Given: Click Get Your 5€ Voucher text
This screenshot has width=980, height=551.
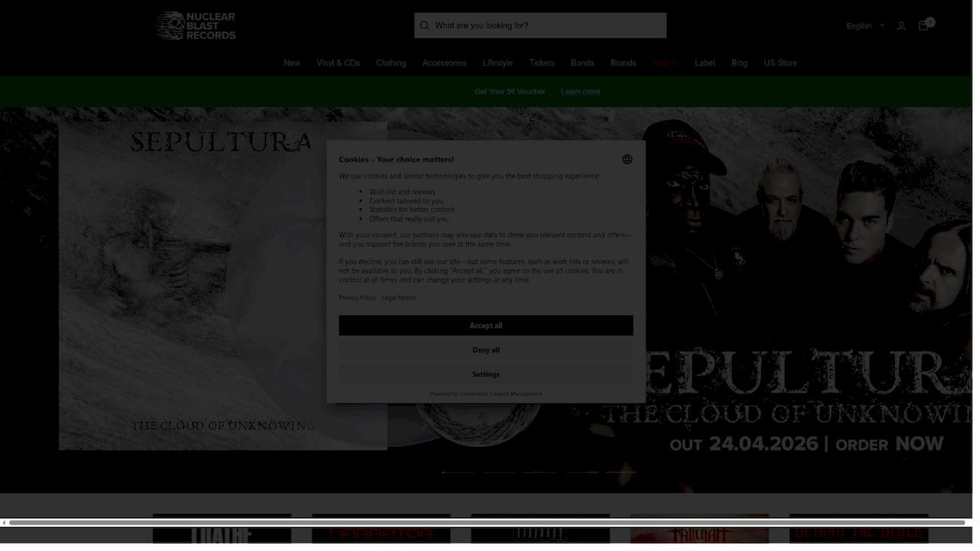Looking at the screenshot, I should coord(510,91).
